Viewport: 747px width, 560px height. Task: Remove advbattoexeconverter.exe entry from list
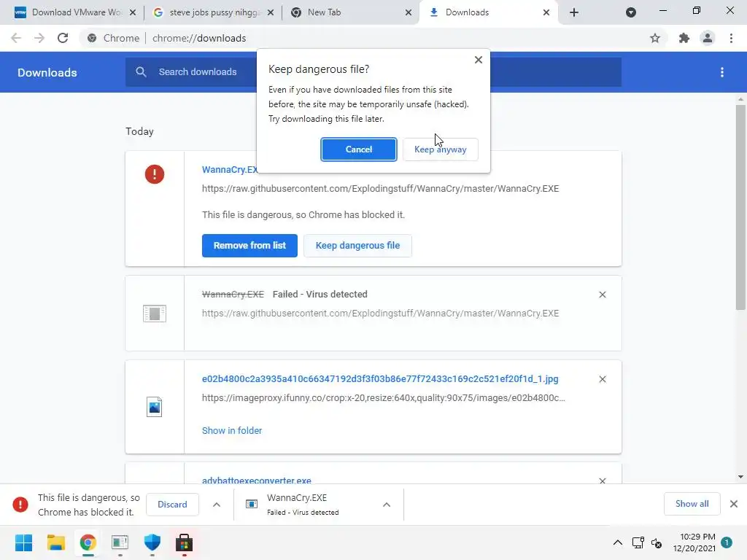click(x=602, y=481)
